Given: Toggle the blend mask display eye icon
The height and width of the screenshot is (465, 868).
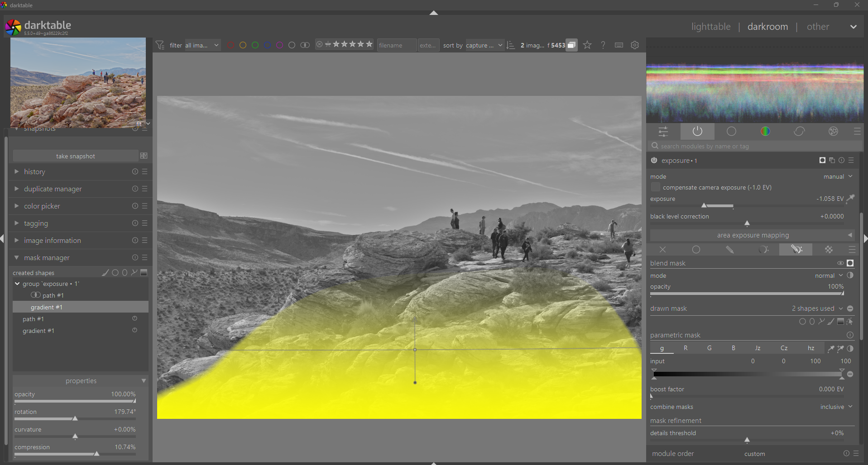Looking at the screenshot, I should [x=840, y=263].
